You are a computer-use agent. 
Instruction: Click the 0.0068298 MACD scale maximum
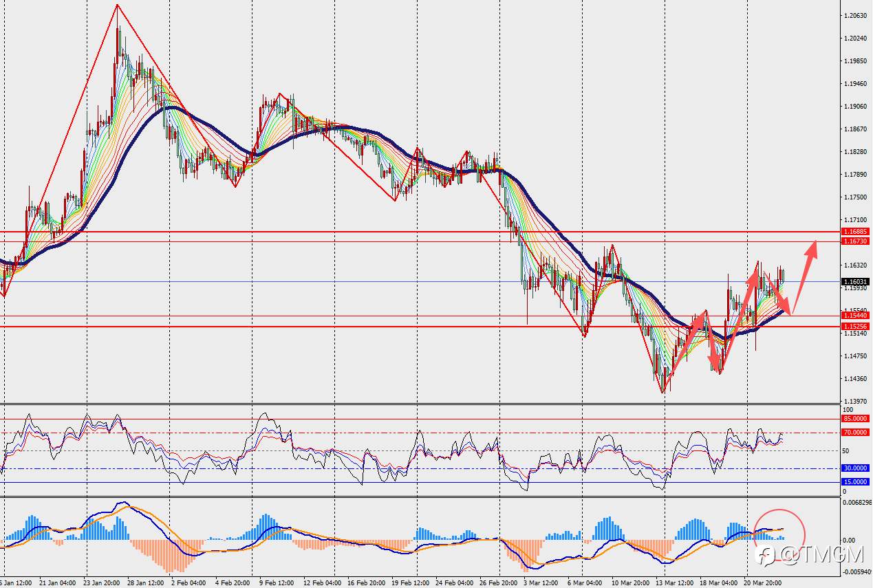click(858, 502)
